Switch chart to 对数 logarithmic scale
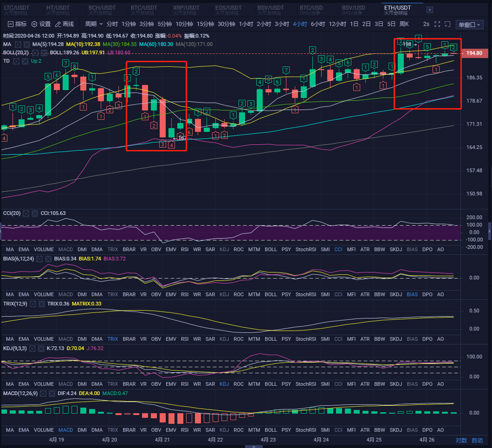492x448 pixels. (460, 440)
